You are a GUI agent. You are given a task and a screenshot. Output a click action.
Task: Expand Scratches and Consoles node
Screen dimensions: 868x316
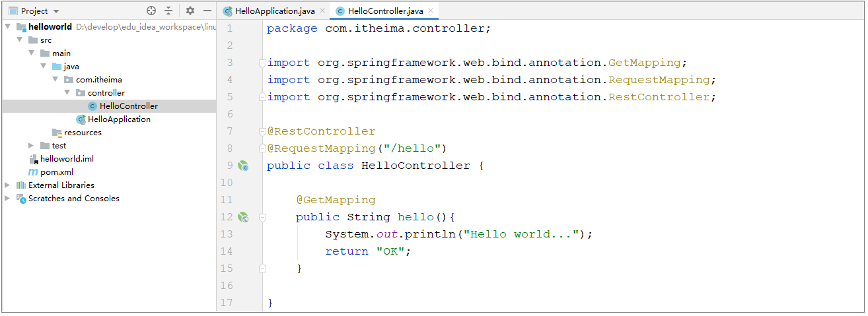(7, 199)
